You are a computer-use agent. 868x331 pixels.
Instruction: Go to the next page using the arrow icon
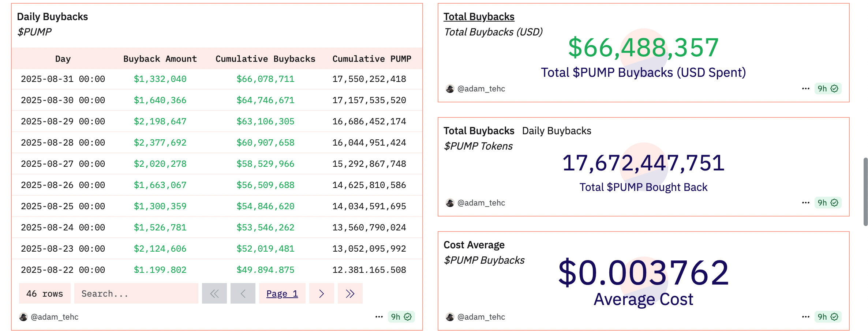tap(321, 293)
